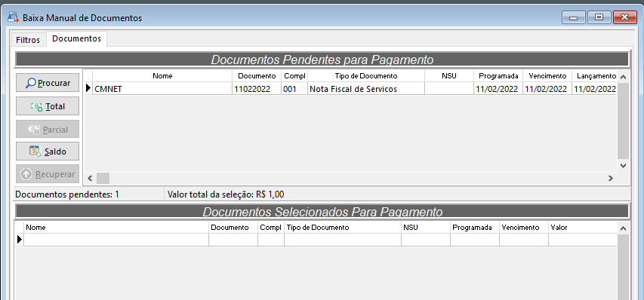Click Programada column header in pending grid
This screenshot has width=644, height=300.
pyautogui.click(x=498, y=76)
